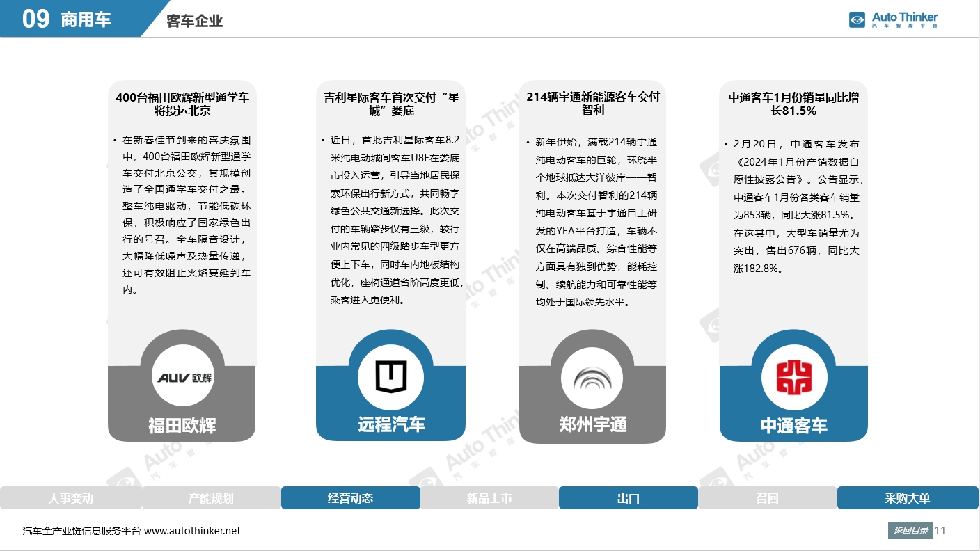Click the 返回目录 button
980x551 pixels.
[910, 531]
